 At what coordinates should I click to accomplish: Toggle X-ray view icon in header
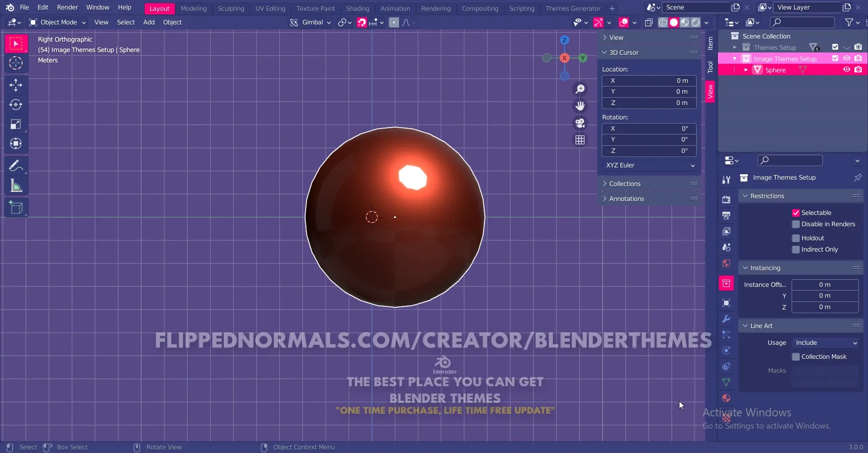[649, 23]
